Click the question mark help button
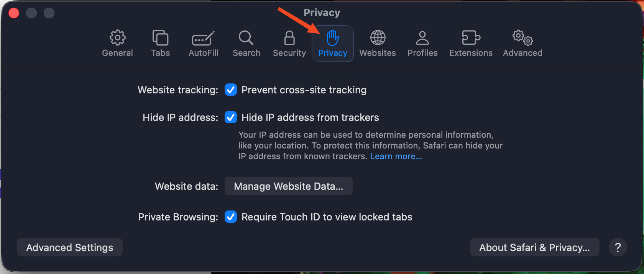The width and height of the screenshot is (644, 274). pos(618,248)
